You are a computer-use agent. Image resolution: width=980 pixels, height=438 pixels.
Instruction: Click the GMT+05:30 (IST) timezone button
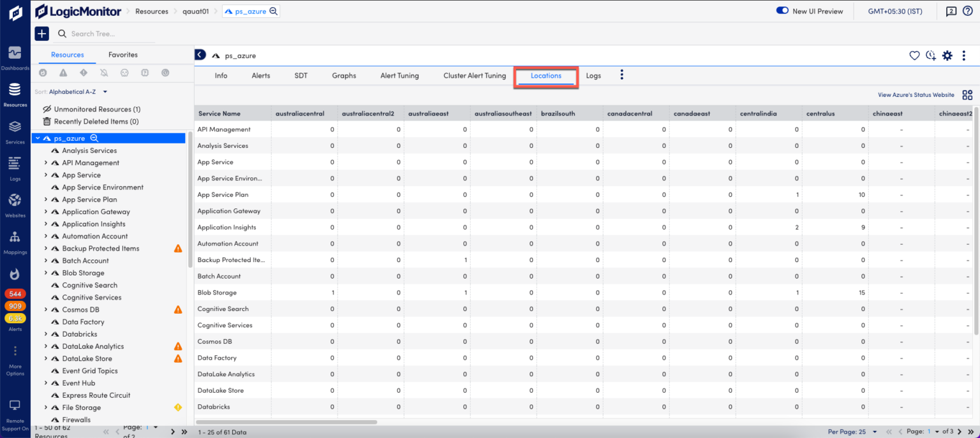click(x=895, y=11)
